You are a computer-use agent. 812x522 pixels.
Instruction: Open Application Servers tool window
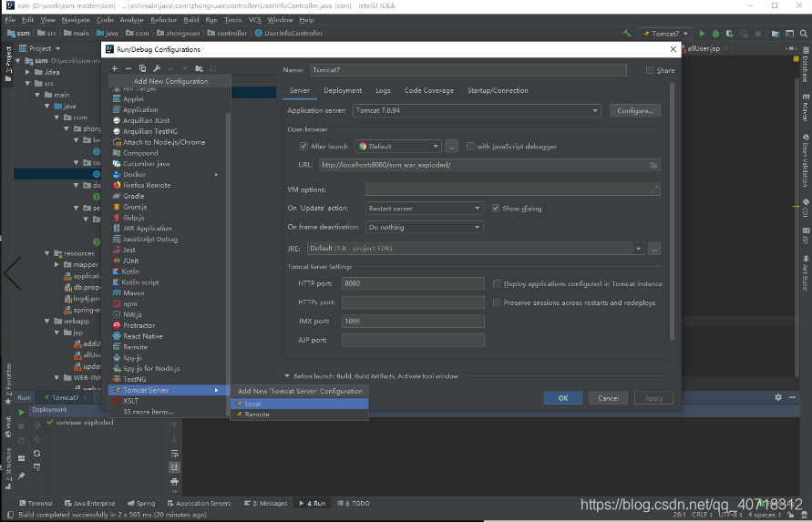pyautogui.click(x=200, y=504)
